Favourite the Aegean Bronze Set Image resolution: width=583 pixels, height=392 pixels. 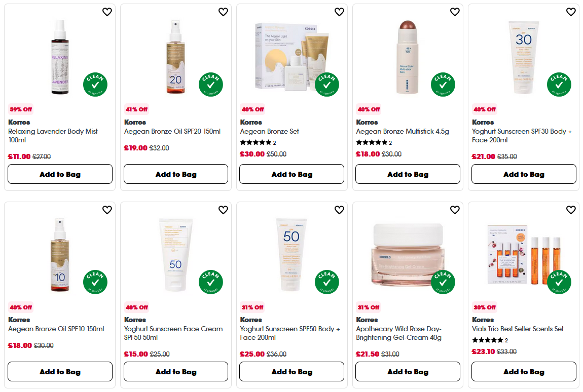(x=339, y=11)
